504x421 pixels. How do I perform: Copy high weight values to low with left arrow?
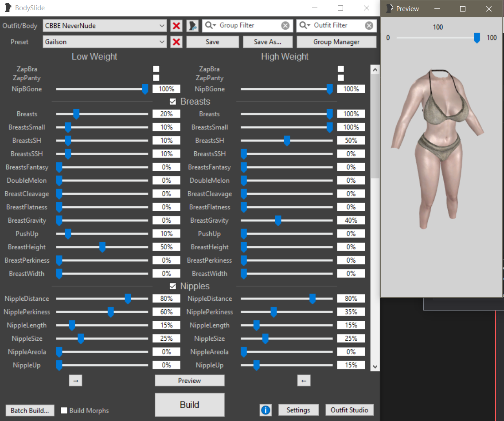(304, 381)
